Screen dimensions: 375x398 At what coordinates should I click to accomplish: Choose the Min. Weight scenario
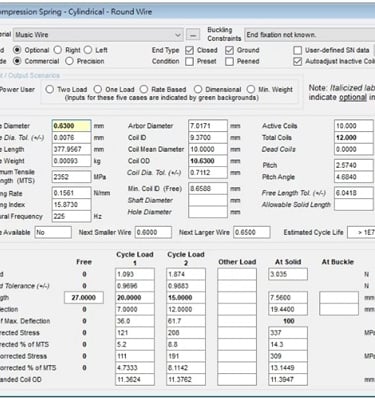[251, 89]
